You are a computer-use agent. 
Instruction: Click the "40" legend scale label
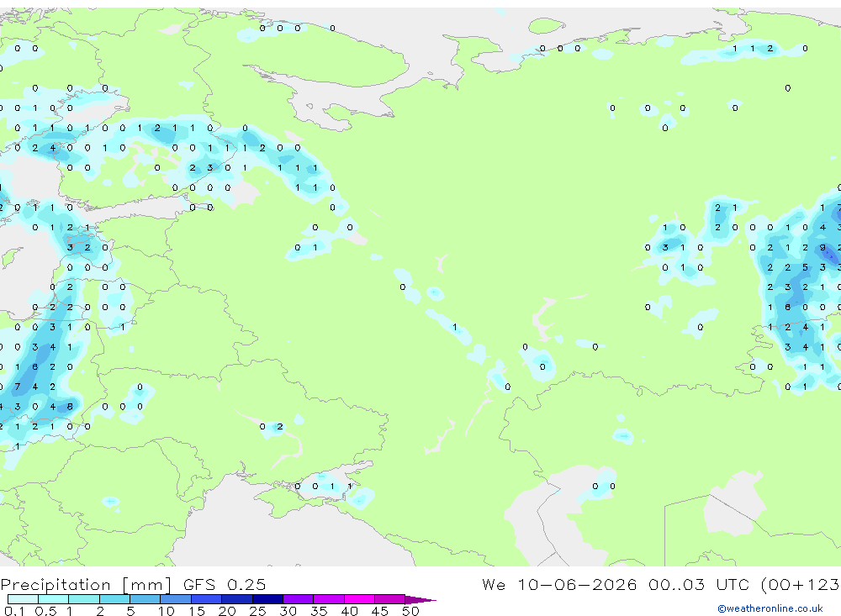point(349,611)
